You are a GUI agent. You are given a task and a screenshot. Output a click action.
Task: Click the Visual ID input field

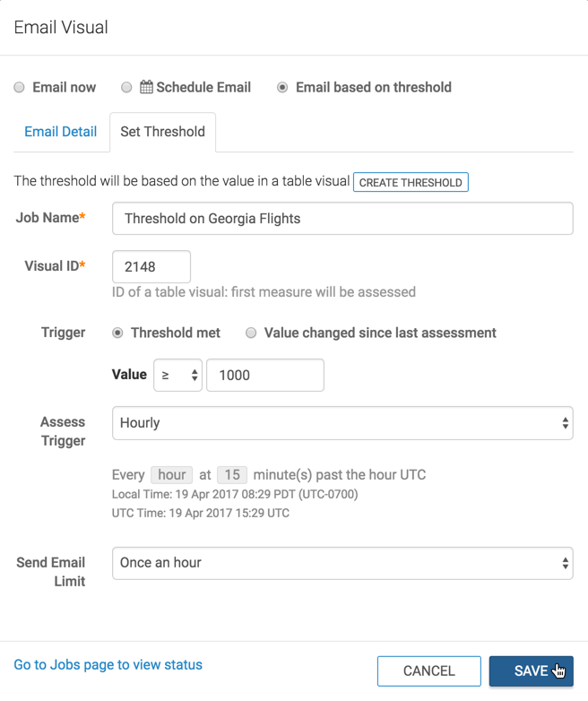(151, 266)
